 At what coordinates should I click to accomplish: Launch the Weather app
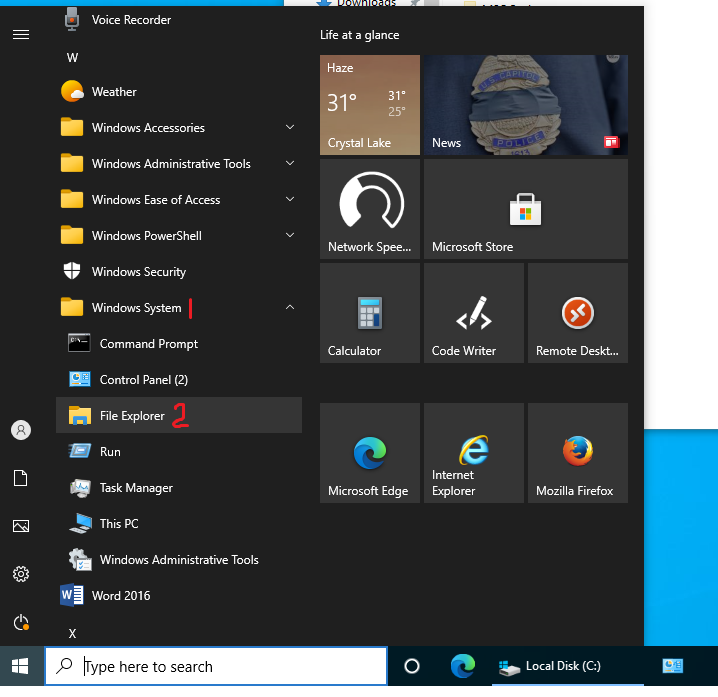point(179,92)
